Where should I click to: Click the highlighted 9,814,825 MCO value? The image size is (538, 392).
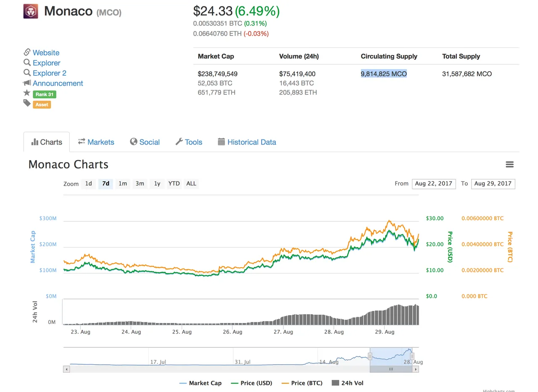click(384, 74)
